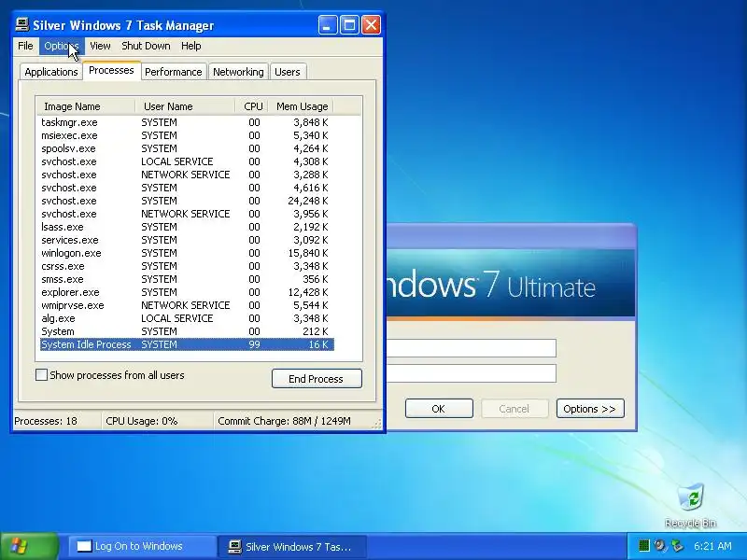The image size is (747, 560).
Task: Select the services.exe process row
Action: coord(187,240)
